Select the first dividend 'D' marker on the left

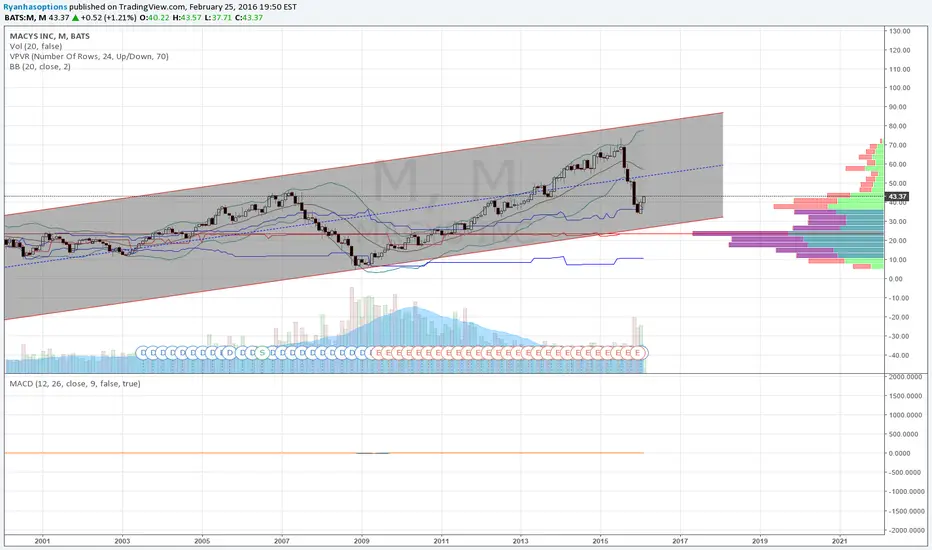143,353
